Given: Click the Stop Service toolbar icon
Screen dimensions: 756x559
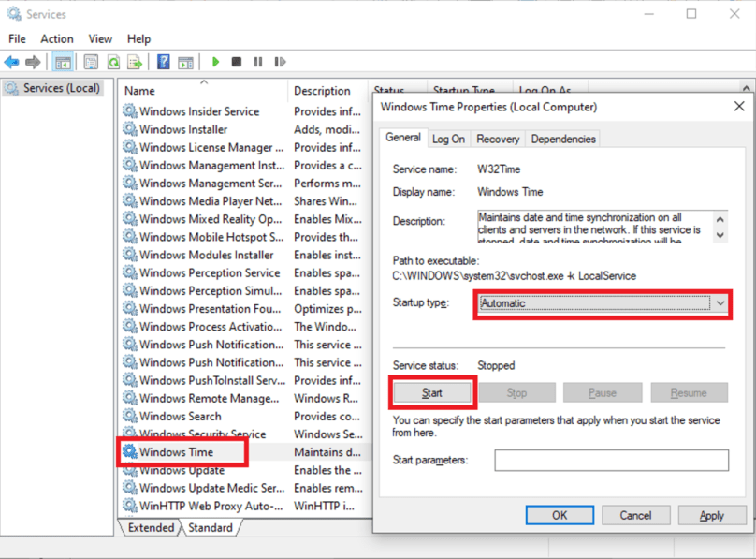Looking at the screenshot, I should pos(238,62).
